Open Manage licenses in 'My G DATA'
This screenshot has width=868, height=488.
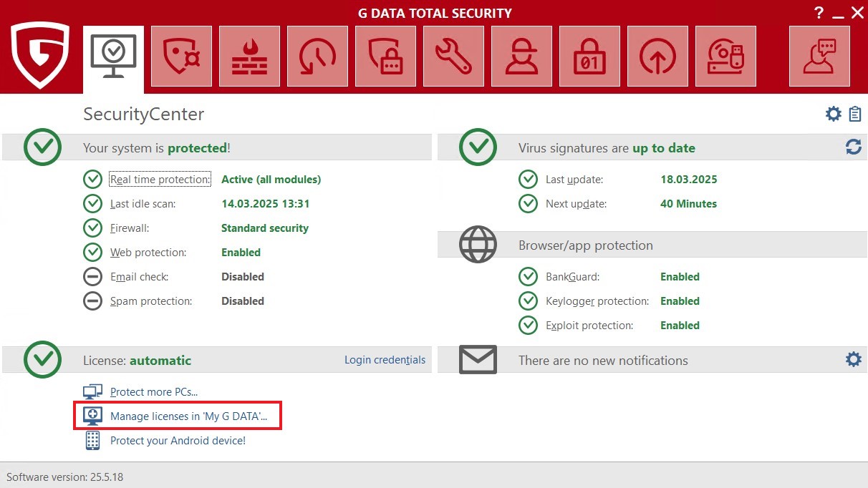tap(188, 416)
